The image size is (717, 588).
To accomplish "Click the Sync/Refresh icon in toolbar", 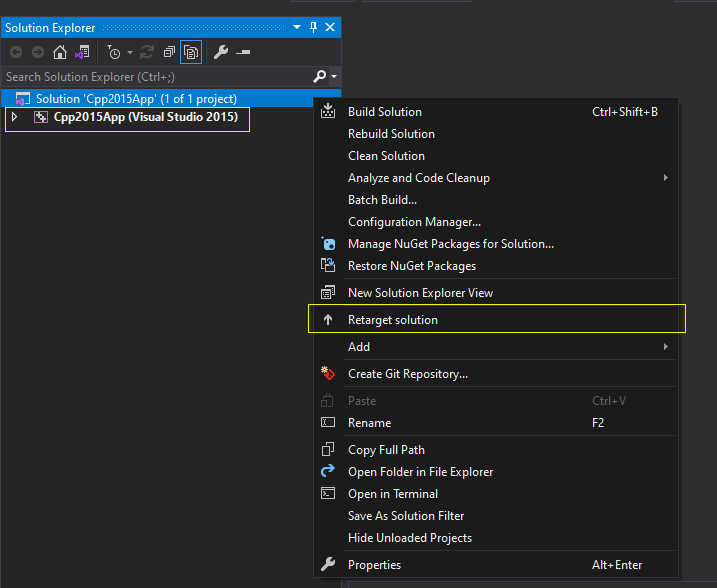I will pyautogui.click(x=147, y=52).
